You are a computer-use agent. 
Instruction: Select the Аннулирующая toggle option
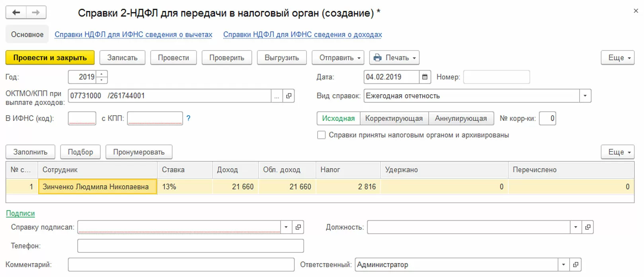(461, 118)
